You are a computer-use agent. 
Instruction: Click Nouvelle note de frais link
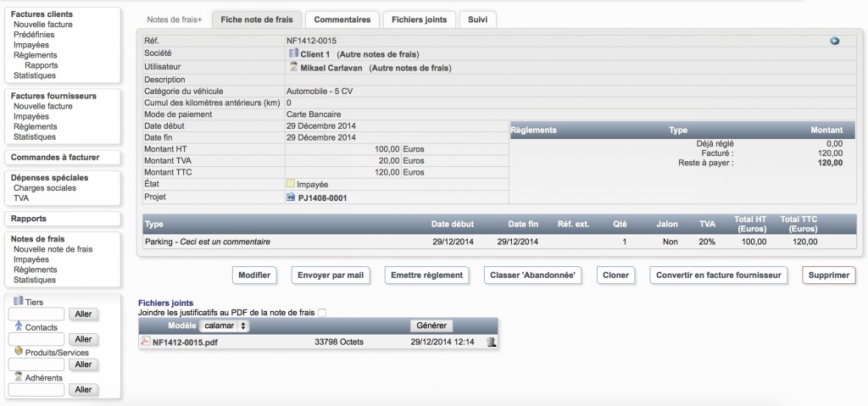coord(53,249)
